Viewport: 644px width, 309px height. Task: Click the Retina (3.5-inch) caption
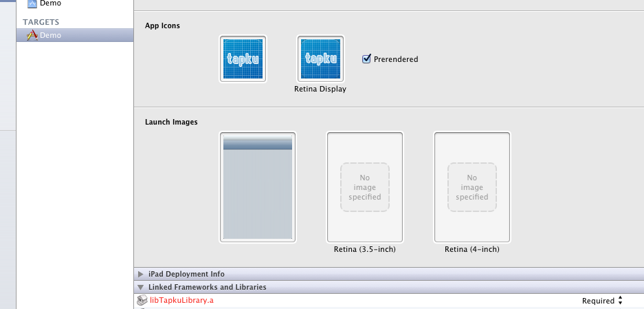[x=365, y=249]
